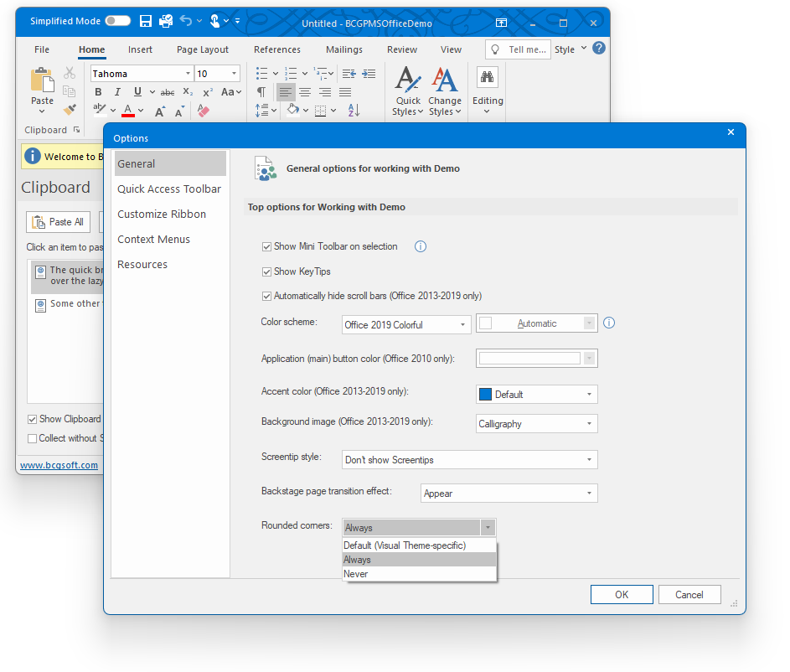790x672 pixels.
Task: Apply italic formatting
Action: [116, 91]
